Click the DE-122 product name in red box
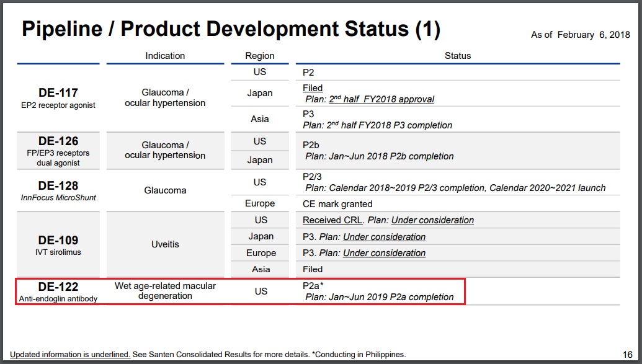 [58, 287]
